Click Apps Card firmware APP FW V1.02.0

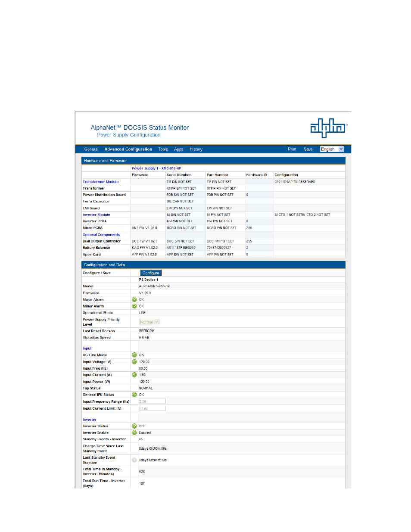[144, 255]
